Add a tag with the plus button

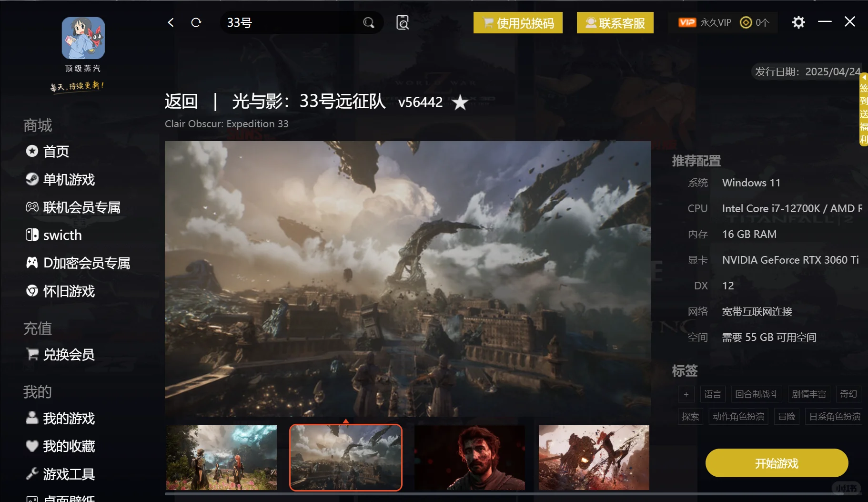pos(686,394)
